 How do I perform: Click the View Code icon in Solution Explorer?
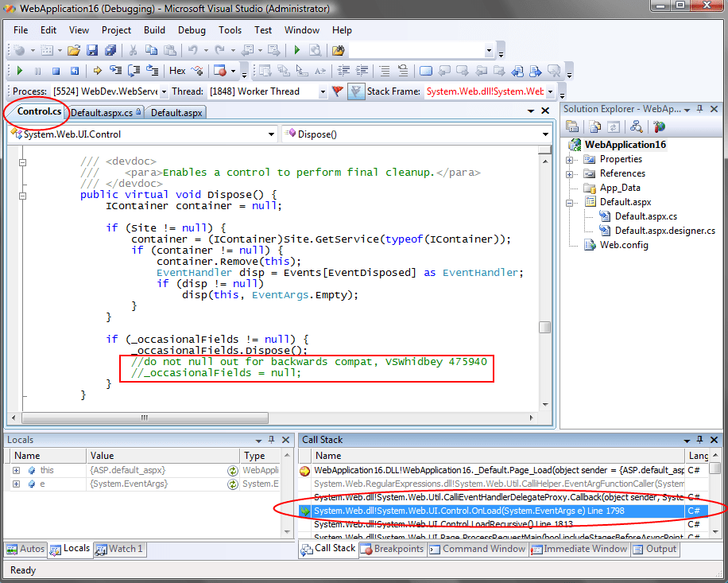(x=594, y=126)
